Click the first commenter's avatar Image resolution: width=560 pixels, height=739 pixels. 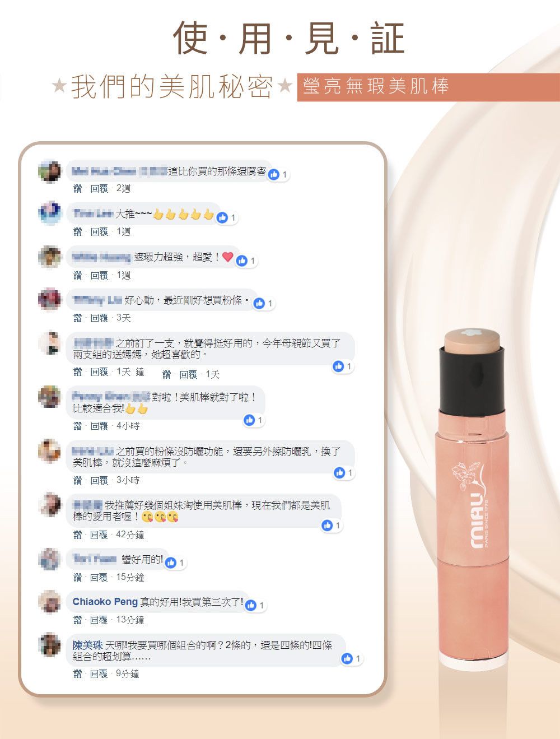(x=50, y=171)
